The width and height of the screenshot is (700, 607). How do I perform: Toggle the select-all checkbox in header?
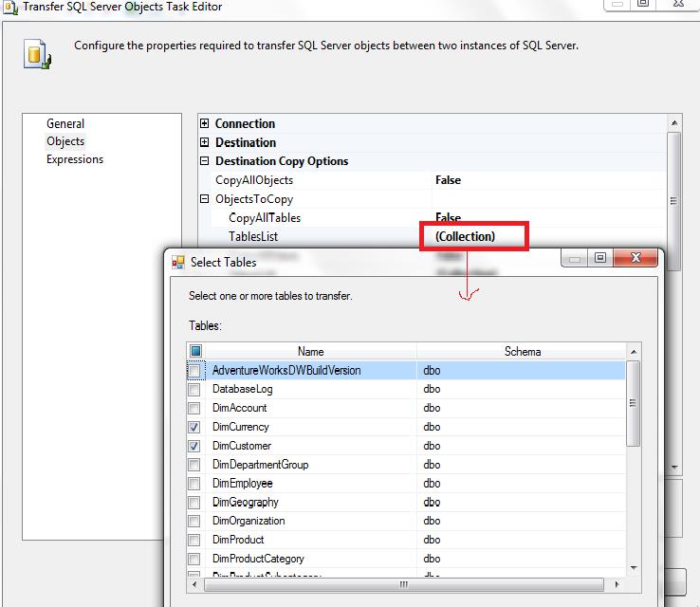[195, 352]
